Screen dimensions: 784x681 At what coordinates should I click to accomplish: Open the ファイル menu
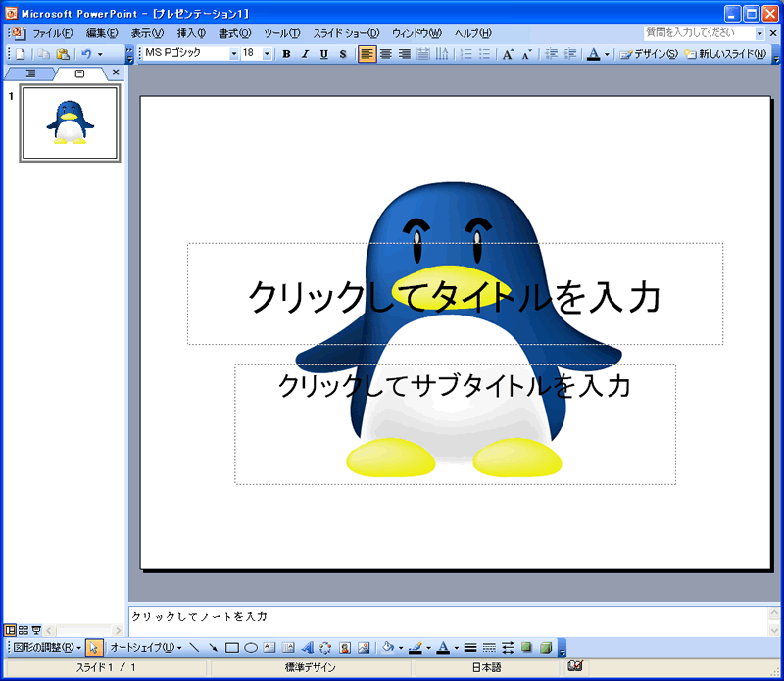[x=53, y=33]
